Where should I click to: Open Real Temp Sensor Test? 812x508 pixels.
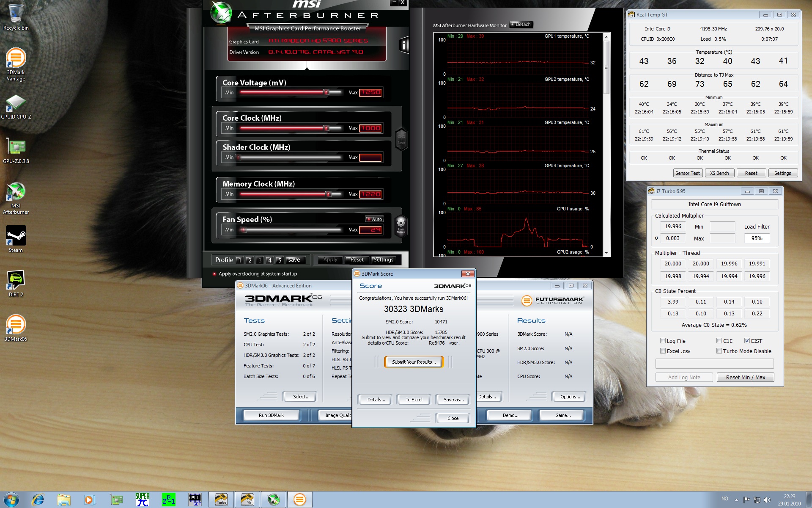(x=687, y=173)
